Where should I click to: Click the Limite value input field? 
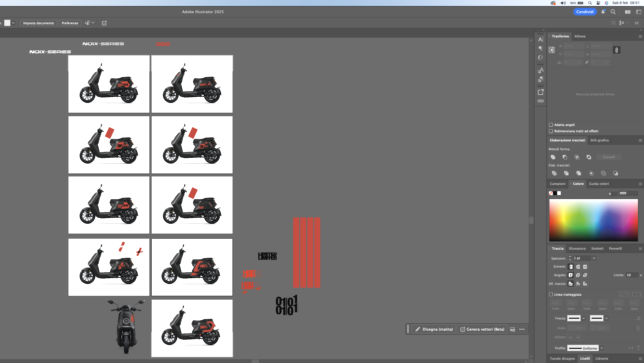click(632, 275)
